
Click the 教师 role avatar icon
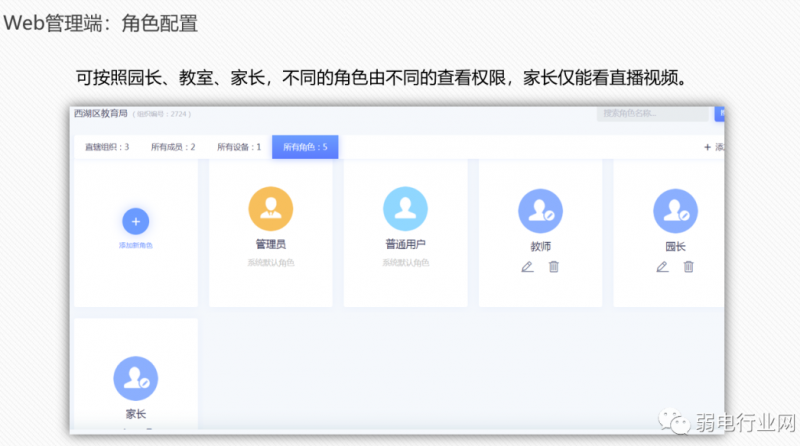pos(540,211)
